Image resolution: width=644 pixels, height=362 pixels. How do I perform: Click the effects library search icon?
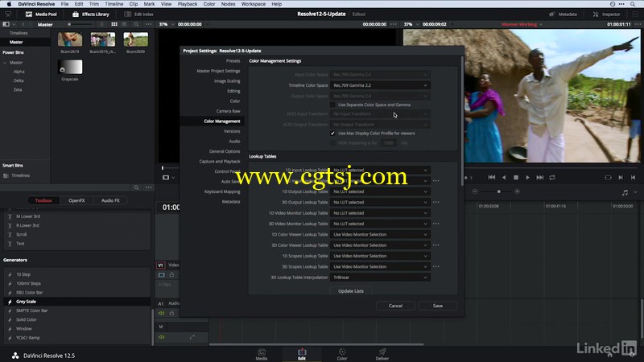point(136,187)
